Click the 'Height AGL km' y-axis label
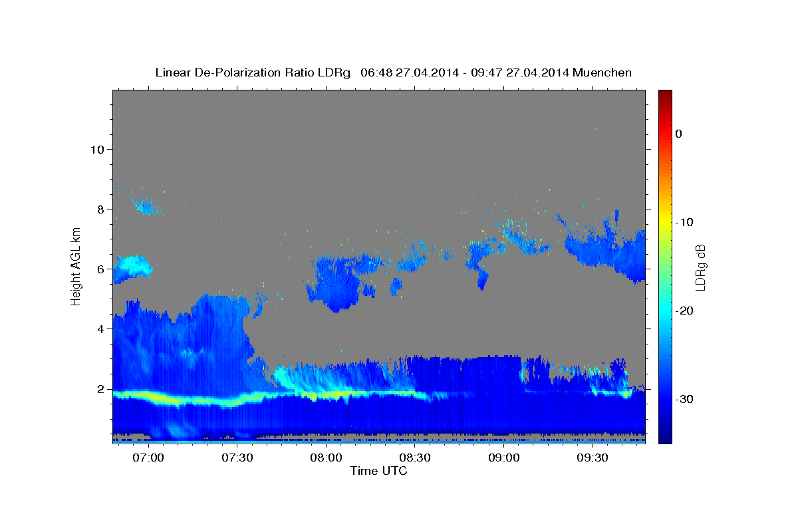798x532 pixels. click(76, 266)
